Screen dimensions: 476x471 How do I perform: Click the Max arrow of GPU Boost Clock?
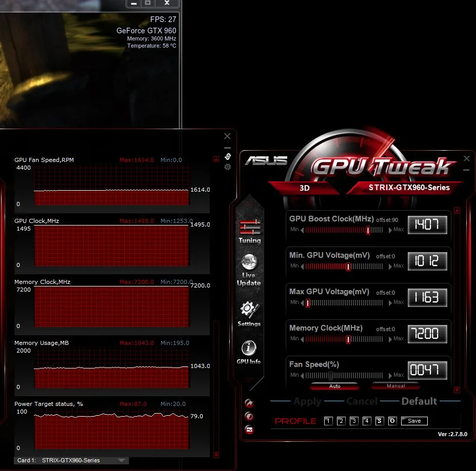390,230
